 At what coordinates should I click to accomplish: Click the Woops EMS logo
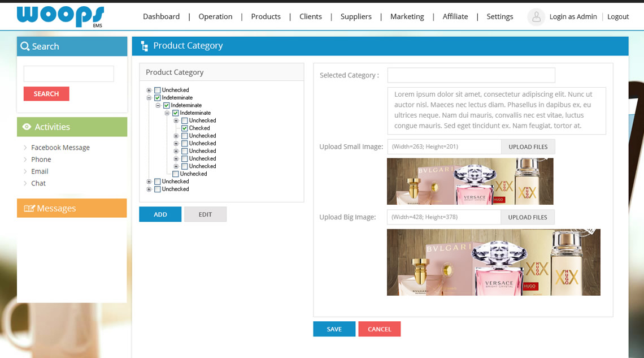click(x=60, y=16)
